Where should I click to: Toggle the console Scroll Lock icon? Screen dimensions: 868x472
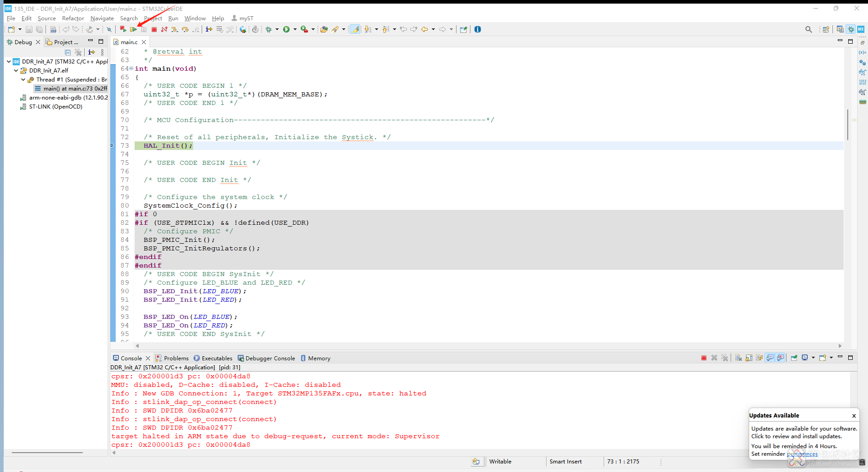point(749,358)
